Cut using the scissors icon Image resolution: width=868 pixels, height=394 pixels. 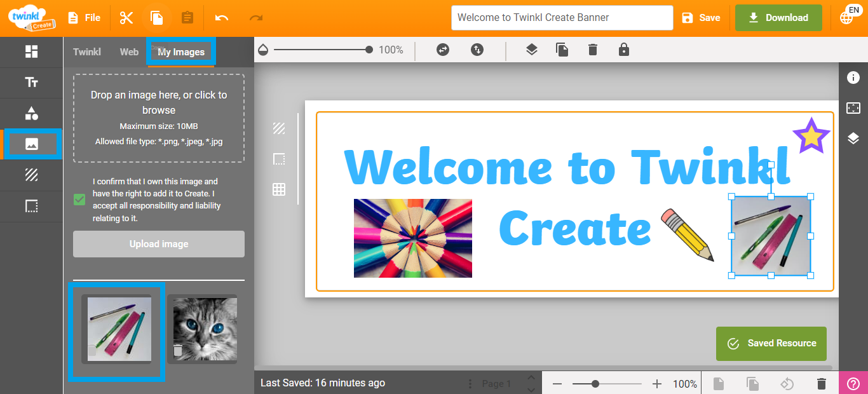pyautogui.click(x=126, y=17)
